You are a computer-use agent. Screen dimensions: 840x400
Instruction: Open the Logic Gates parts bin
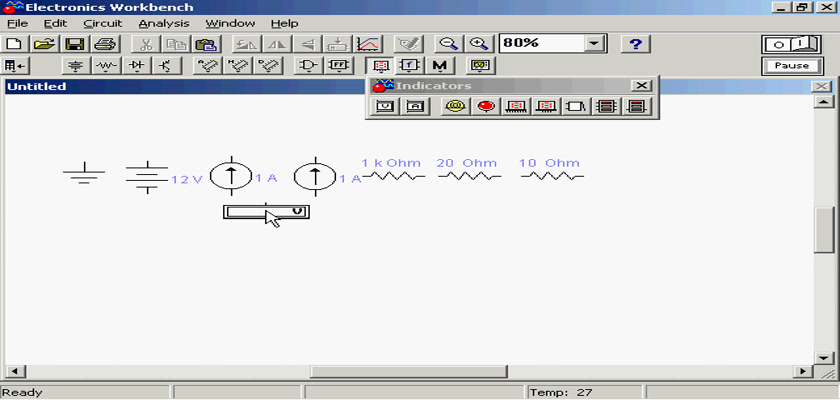(308, 66)
